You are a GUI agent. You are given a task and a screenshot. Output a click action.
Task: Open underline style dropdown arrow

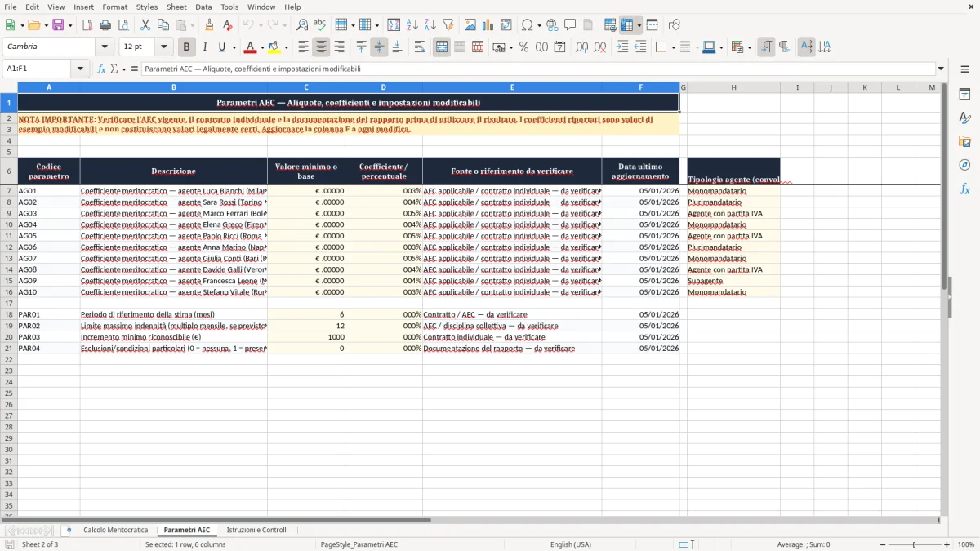tap(234, 47)
